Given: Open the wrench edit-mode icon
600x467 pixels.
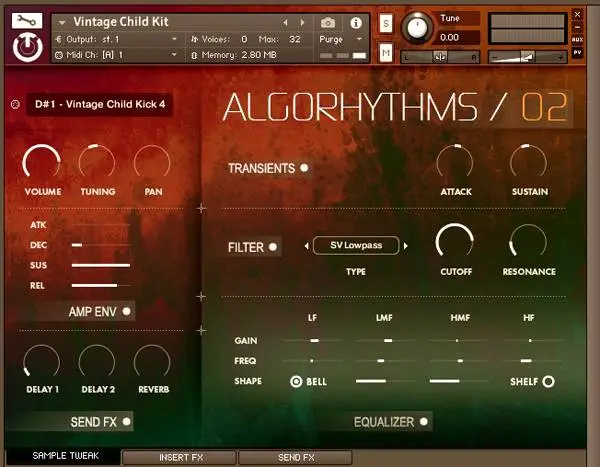Looking at the screenshot, I should coord(26,21).
